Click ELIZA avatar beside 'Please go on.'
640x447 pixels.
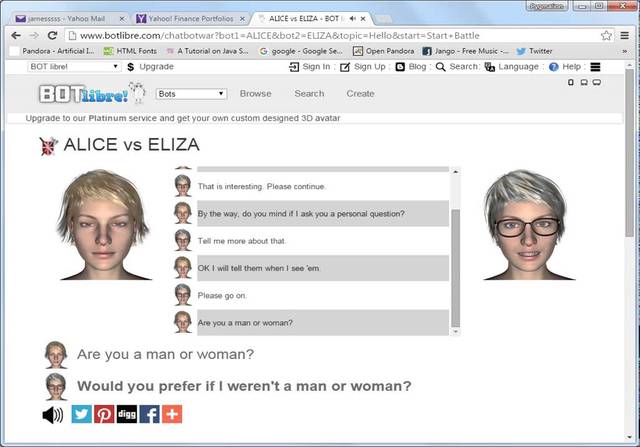[x=183, y=295]
